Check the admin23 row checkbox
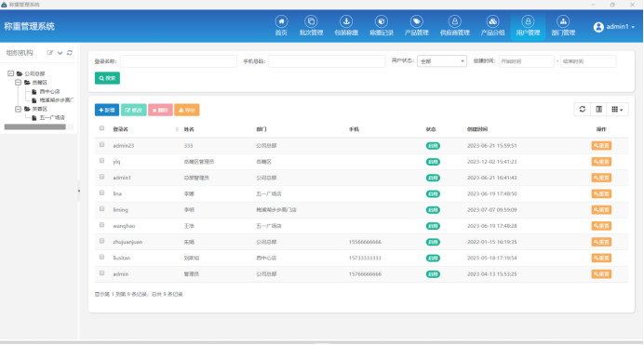Image resolution: width=644 pixels, height=345 pixels. 101,145
